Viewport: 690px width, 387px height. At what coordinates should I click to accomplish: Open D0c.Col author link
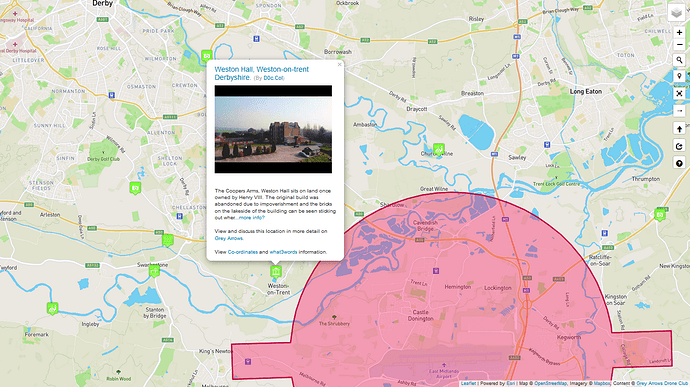coord(273,78)
